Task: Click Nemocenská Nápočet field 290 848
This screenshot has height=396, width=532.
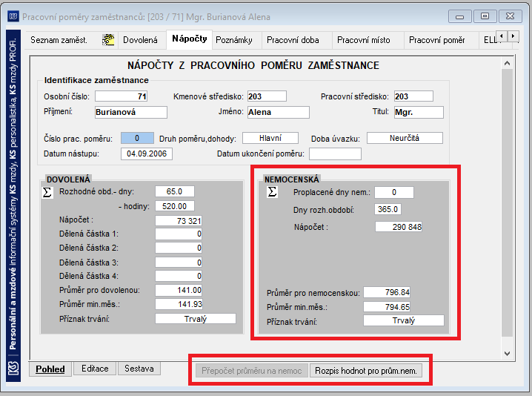Action: 399,227
